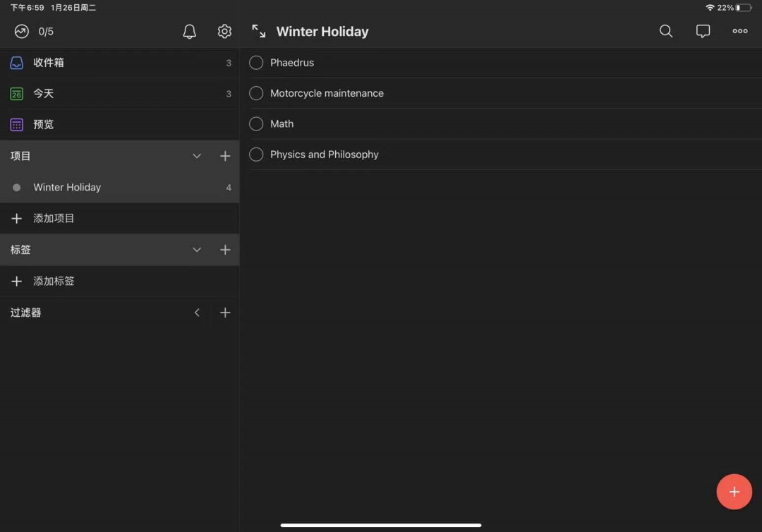This screenshot has height=532, width=762.
Task: Click 添加项目 to add project
Action: [x=54, y=219]
